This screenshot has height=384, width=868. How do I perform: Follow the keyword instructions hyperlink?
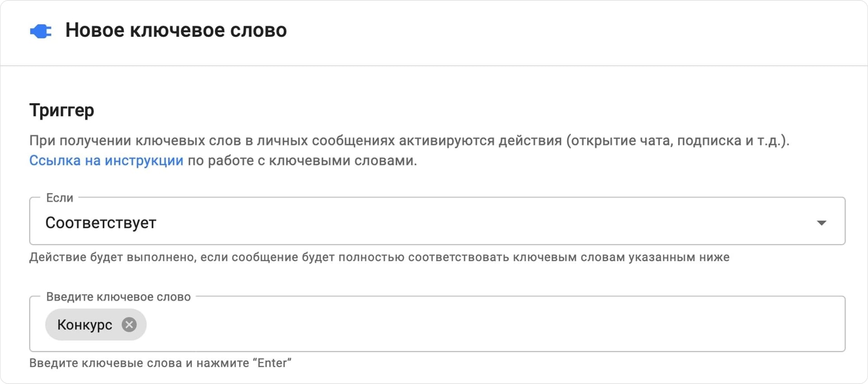106,160
